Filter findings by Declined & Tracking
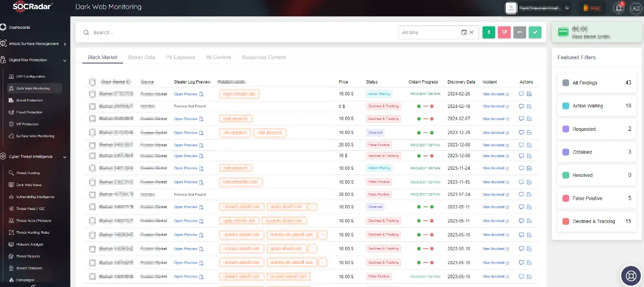 click(595, 221)
